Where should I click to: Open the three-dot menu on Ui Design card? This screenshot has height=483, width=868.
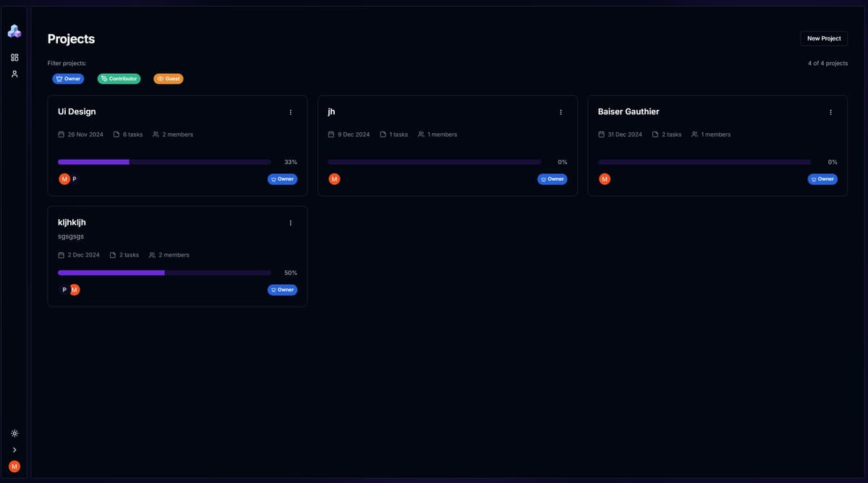(291, 112)
